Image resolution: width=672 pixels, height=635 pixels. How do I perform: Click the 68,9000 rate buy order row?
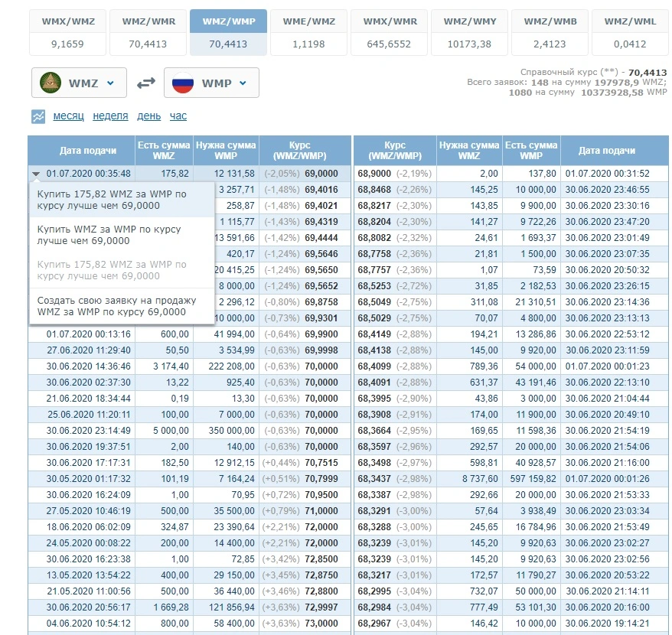[x=511, y=174]
